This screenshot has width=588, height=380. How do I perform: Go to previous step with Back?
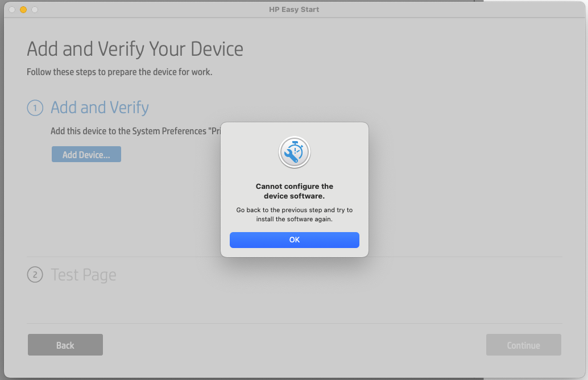[65, 345]
